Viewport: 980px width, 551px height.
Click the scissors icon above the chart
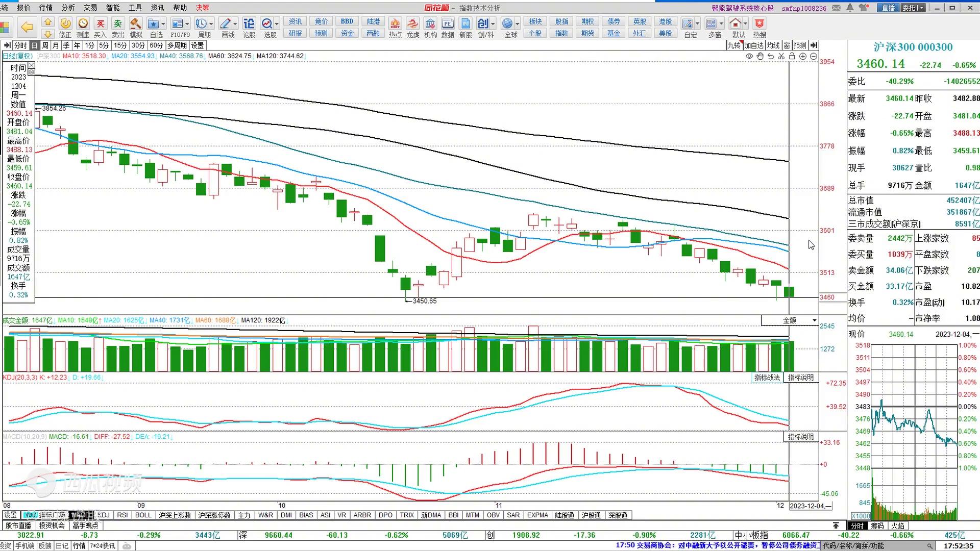coord(781,56)
